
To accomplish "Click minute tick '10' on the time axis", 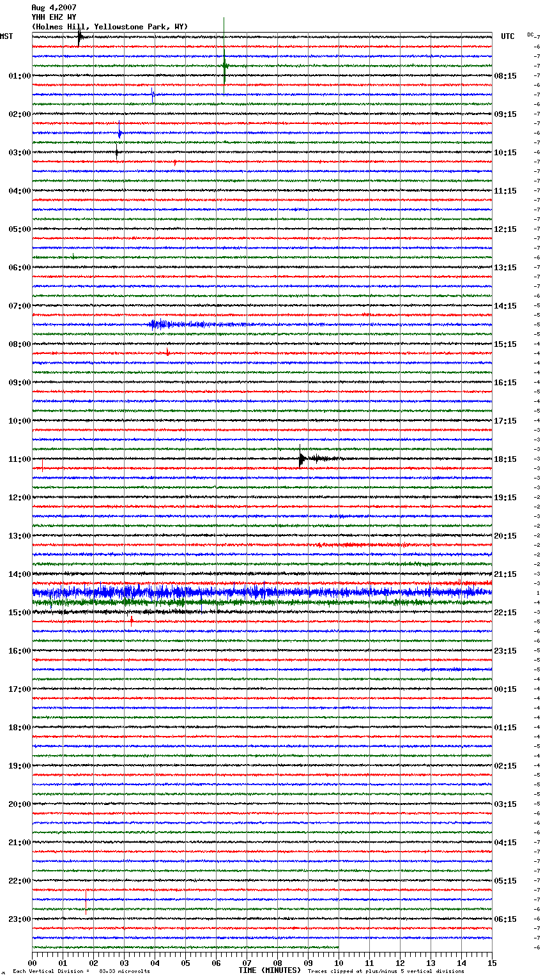I will 339,963.
